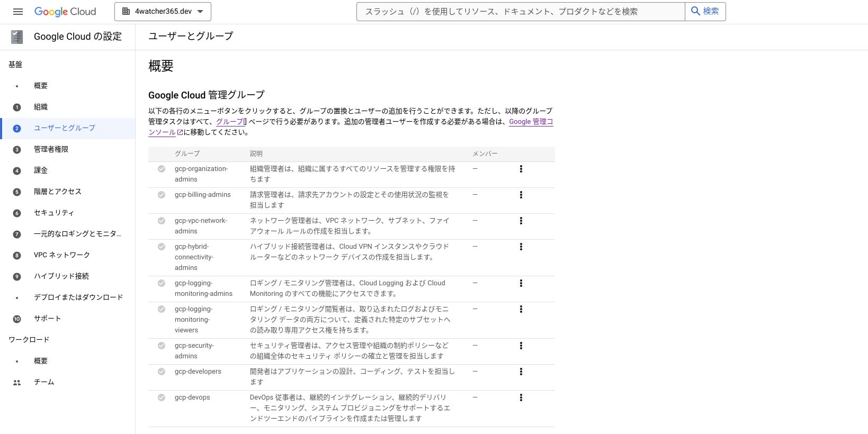Click the resource search input field
Screen dimensions: 868x434
(521, 12)
